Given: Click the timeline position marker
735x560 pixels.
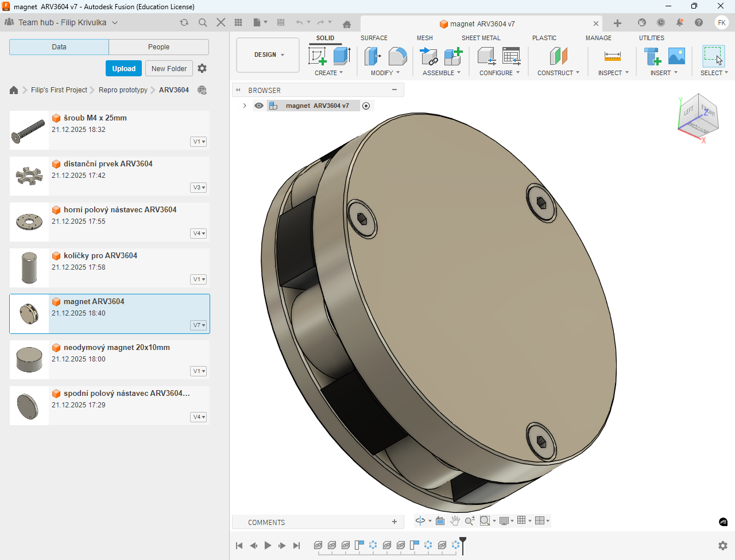Looking at the screenshot, I should [x=463, y=545].
